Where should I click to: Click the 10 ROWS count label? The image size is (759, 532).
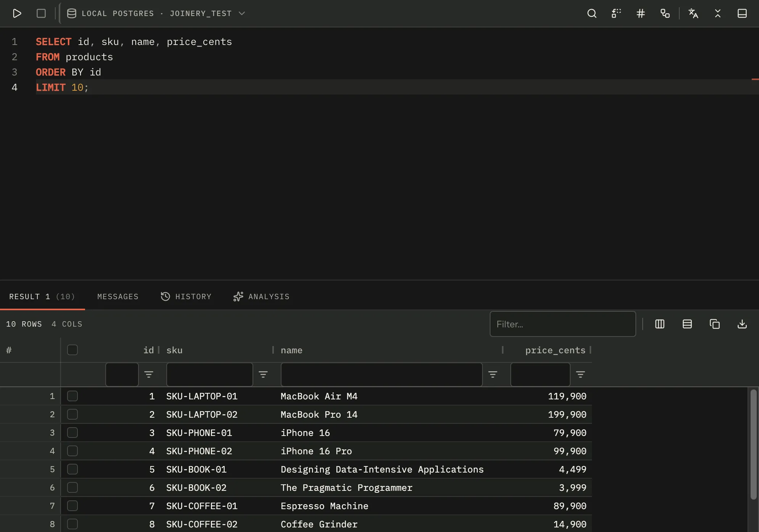click(x=24, y=324)
